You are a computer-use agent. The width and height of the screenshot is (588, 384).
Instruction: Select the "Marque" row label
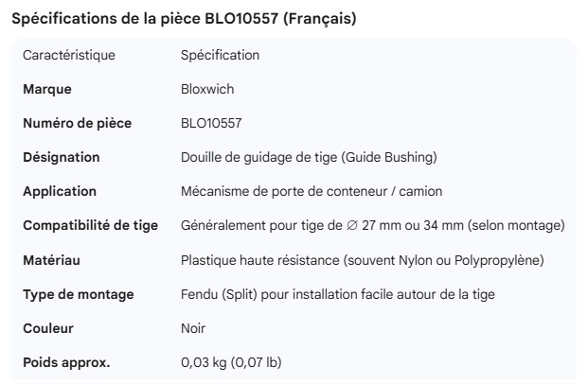pyautogui.click(x=47, y=89)
